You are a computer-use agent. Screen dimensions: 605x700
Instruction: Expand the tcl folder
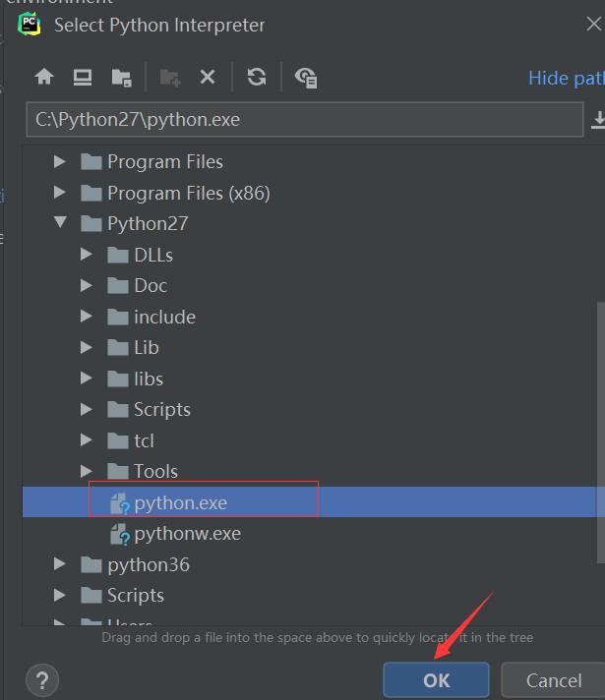(x=87, y=440)
